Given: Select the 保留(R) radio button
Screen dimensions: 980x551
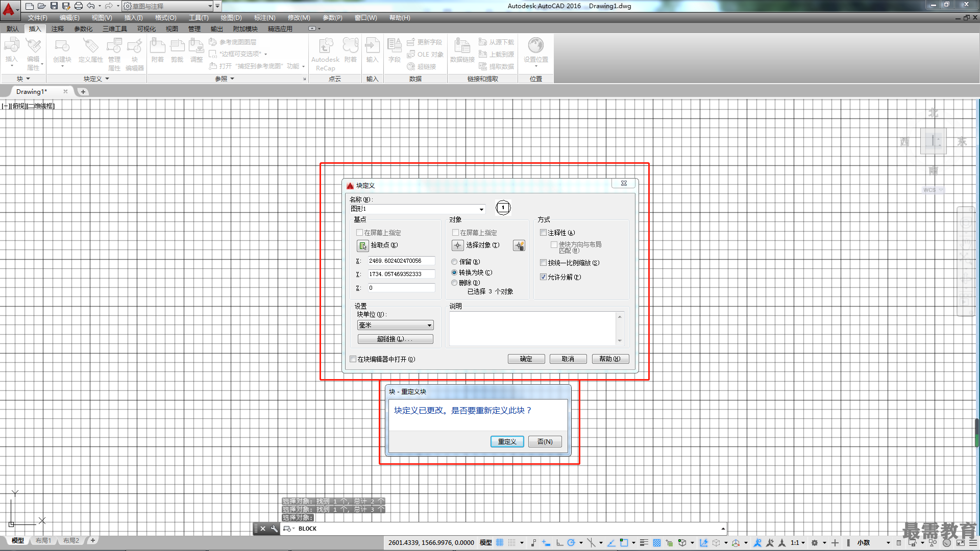Looking at the screenshot, I should coord(454,262).
